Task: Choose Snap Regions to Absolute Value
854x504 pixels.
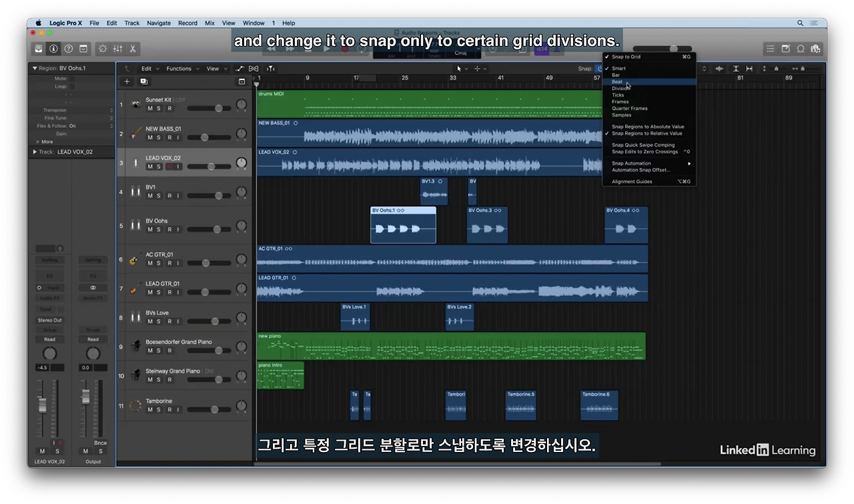Action: [x=650, y=127]
